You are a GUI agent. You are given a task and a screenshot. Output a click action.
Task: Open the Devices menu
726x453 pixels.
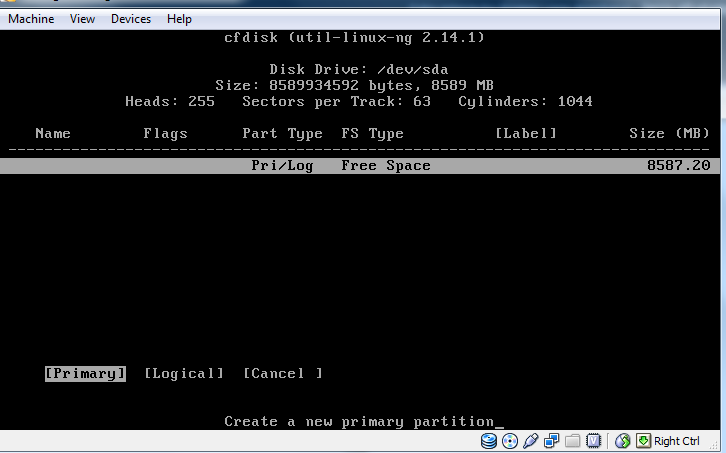coord(131,19)
